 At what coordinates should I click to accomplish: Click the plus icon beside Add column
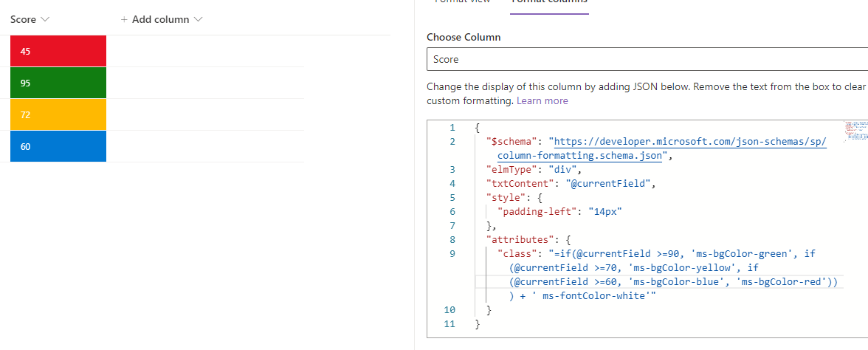tap(125, 19)
